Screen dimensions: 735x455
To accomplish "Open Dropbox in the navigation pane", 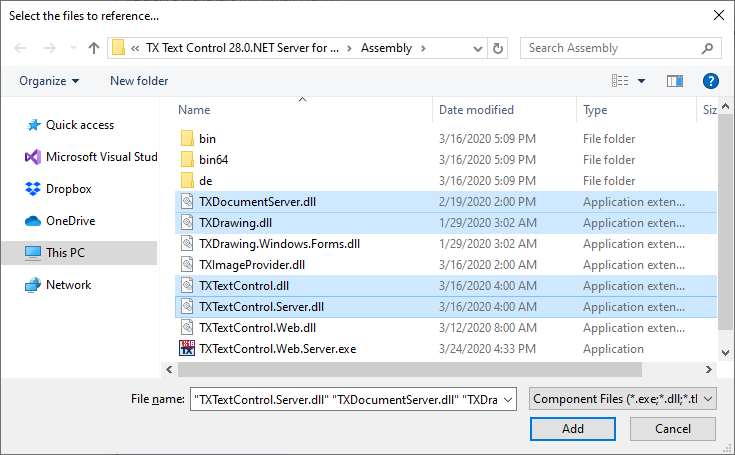I will 68,189.
